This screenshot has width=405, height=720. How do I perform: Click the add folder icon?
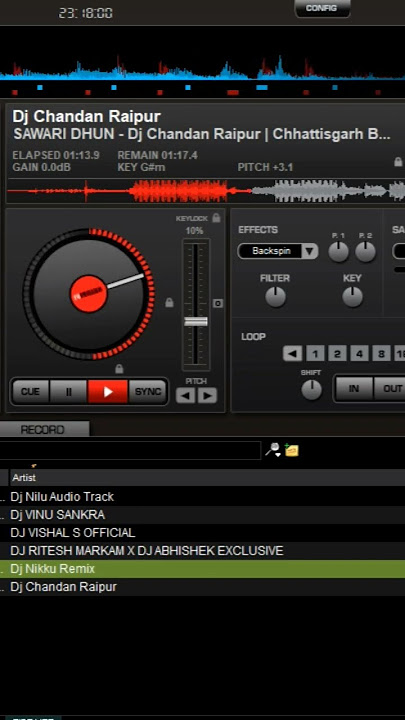(x=292, y=450)
